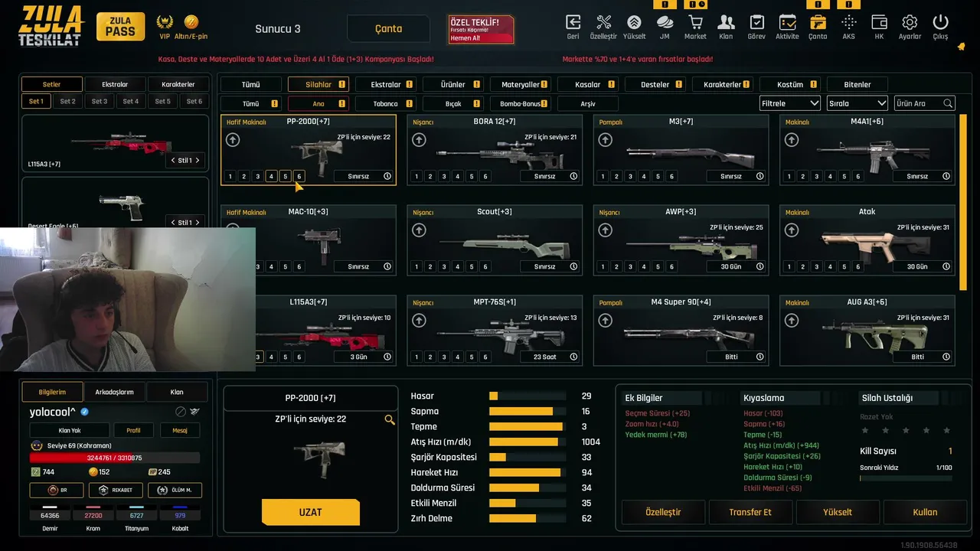The image size is (980, 551).
Task: Click upgrade arrow on M3 card
Action: coord(605,140)
